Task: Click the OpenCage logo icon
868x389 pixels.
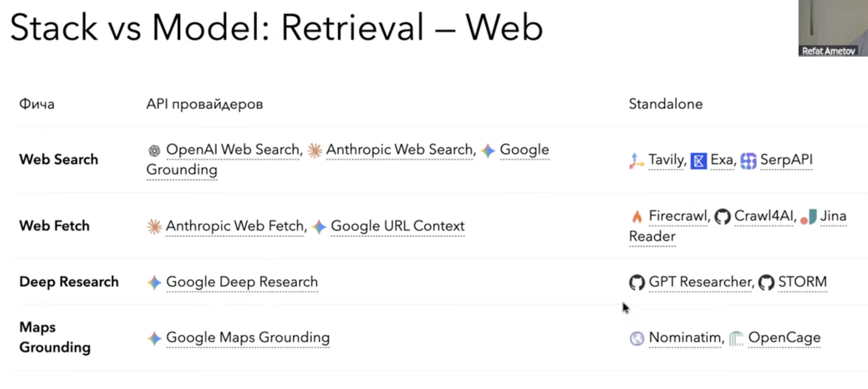Action: coord(736,338)
